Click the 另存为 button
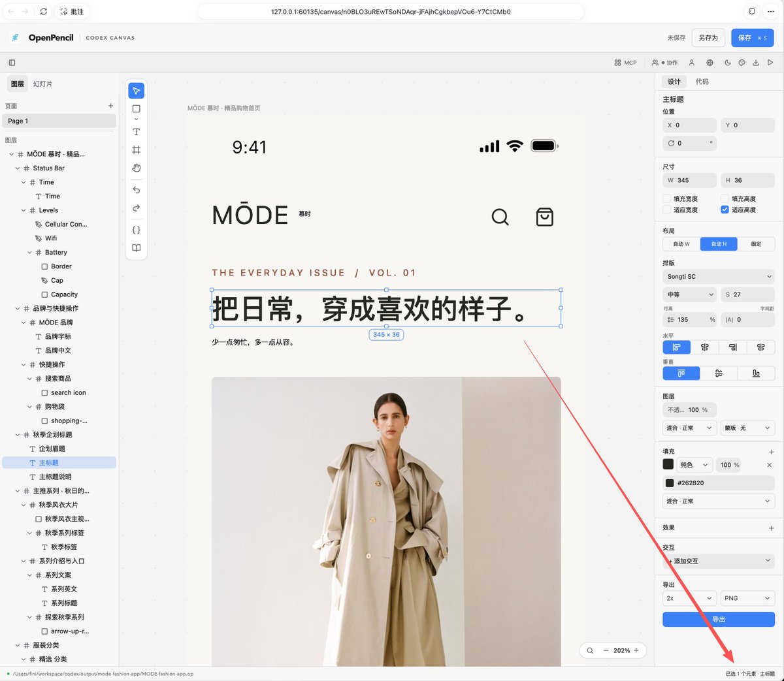The width and height of the screenshot is (784, 681). [x=708, y=38]
